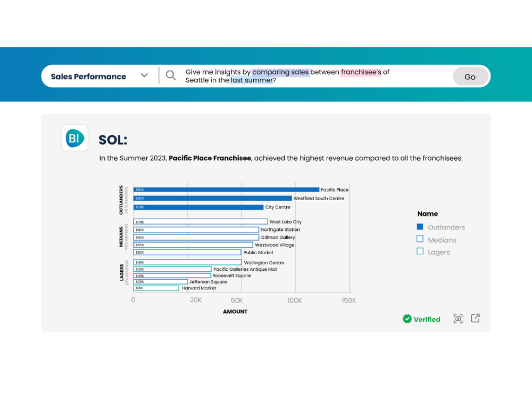Select the Northgate Station bar
This screenshot has width=532, height=399.
tap(196, 230)
